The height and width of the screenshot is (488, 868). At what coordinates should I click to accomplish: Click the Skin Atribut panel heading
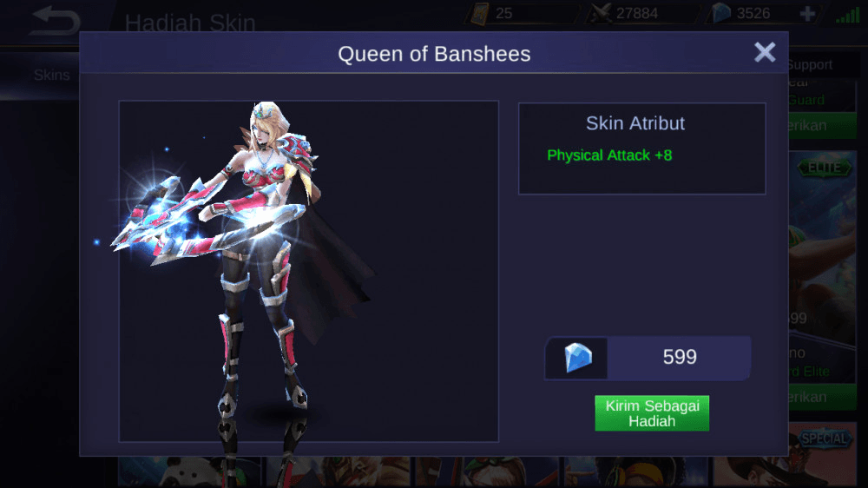pos(635,123)
